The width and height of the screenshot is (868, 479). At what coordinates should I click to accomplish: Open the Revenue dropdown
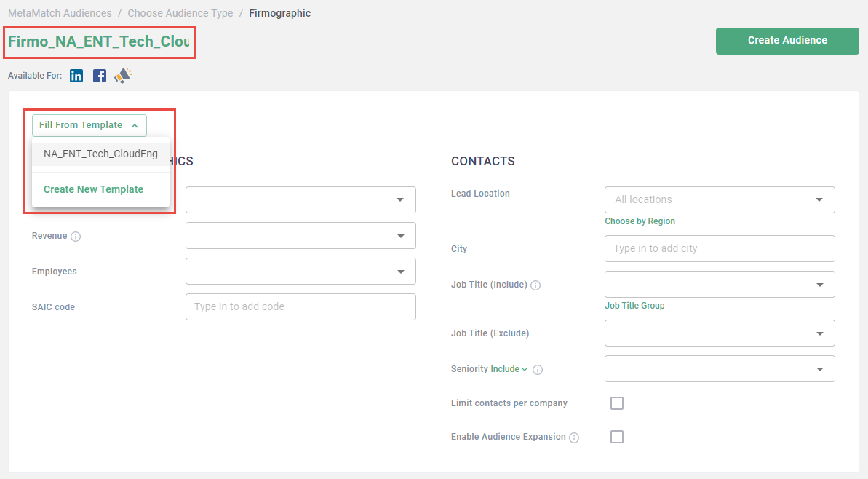(300, 236)
